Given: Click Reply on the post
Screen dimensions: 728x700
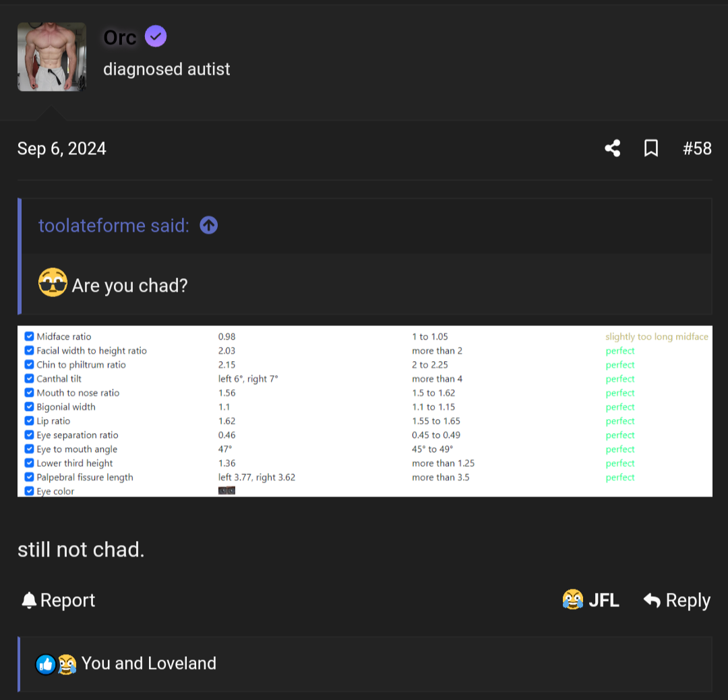Looking at the screenshot, I should (x=686, y=600).
